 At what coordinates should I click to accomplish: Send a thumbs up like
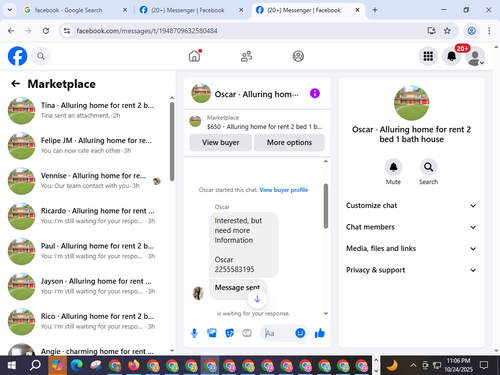point(319,333)
